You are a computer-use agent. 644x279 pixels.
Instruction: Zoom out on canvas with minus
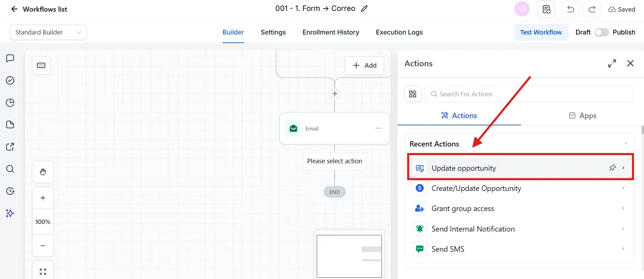[43, 246]
